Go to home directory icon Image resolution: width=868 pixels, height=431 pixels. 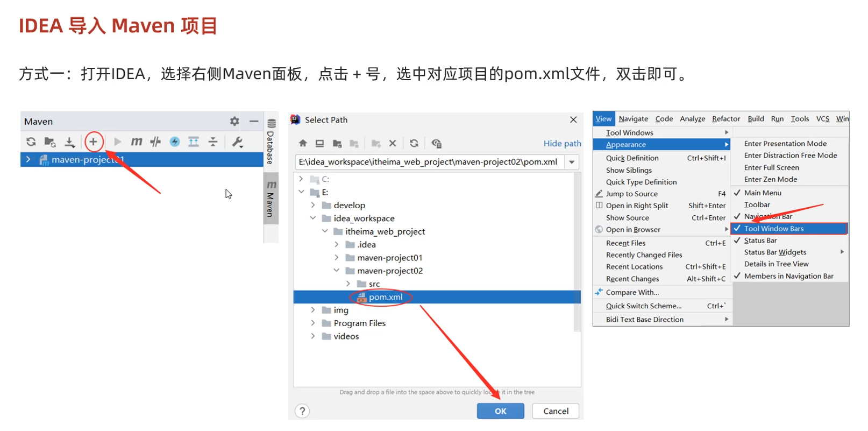(x=303, y=143)
